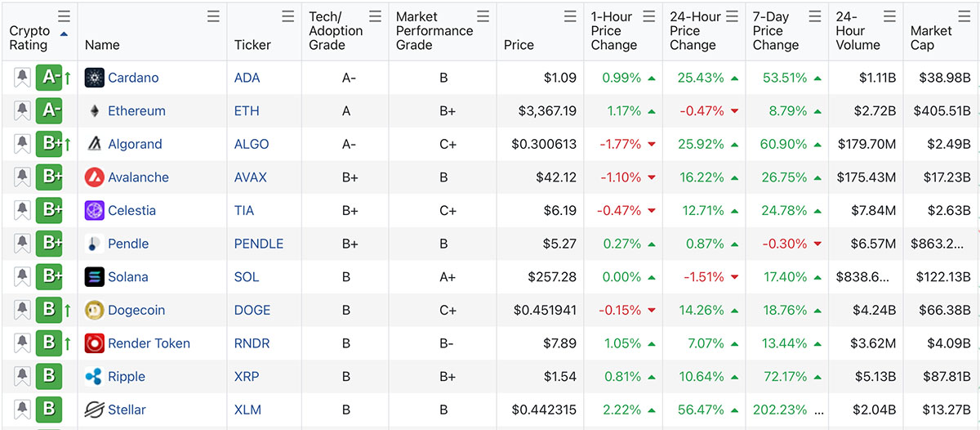Click Pendle's 7-day change -0.30%
The height and width of the screenshot is (430, 980).
784,244
